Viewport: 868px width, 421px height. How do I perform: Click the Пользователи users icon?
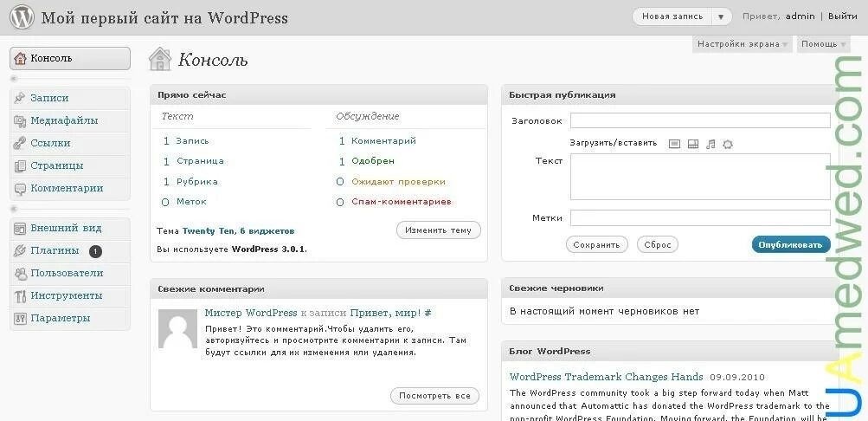click(20, 274)
